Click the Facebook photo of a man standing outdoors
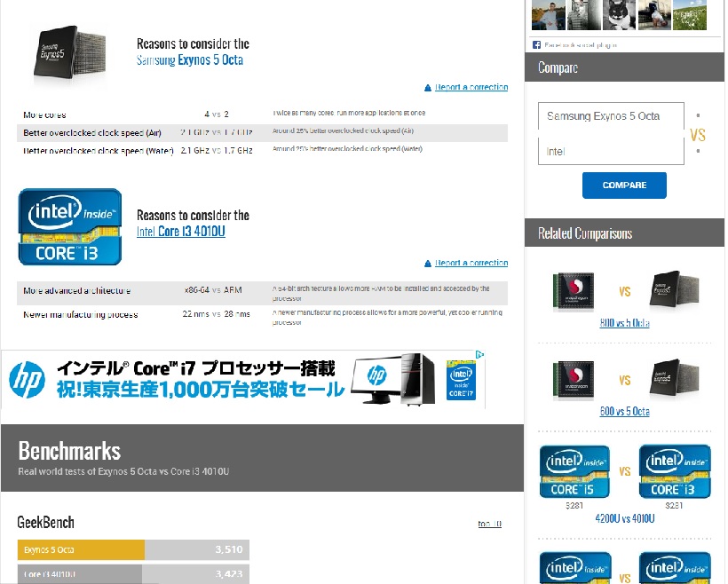The image size is (728, 584). [549, 15]
